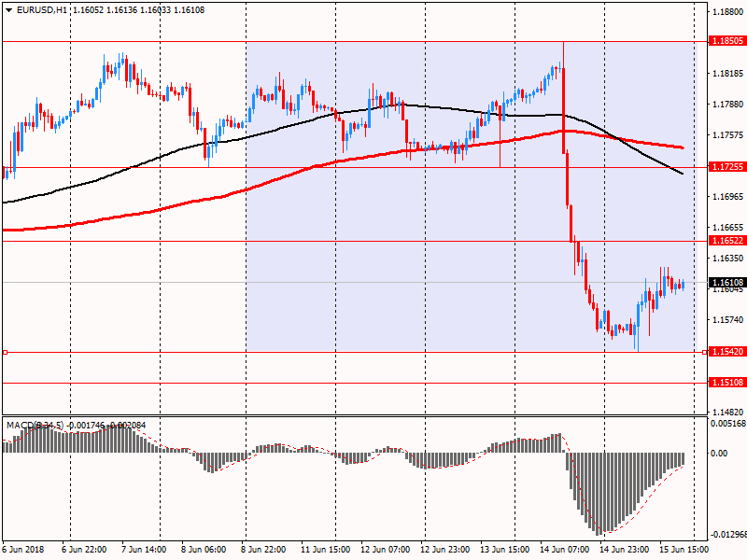Screen dimensions: 747x560
Task: Click left square handle of 1.15420 line
Action: 6,352
